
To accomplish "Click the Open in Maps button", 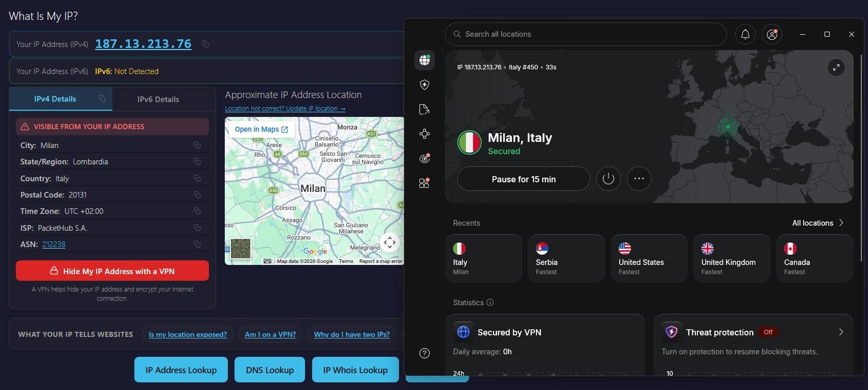I will [x=262, y=130].
